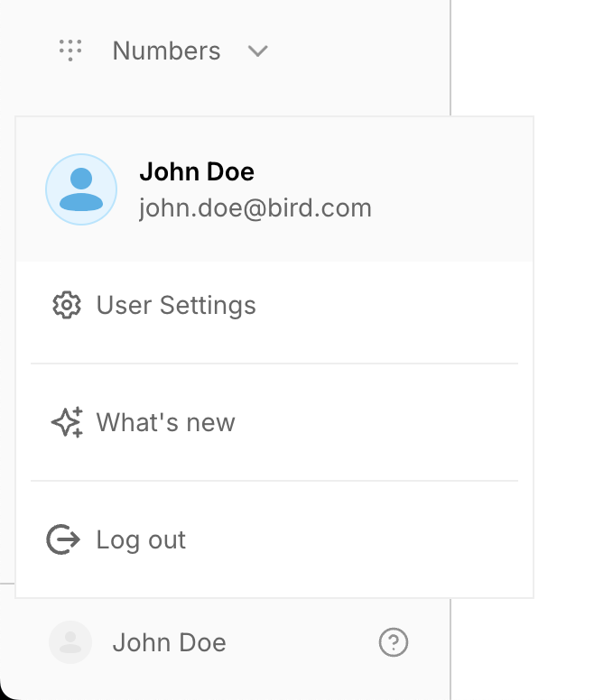Click the User Settings text label

(176, 306)
